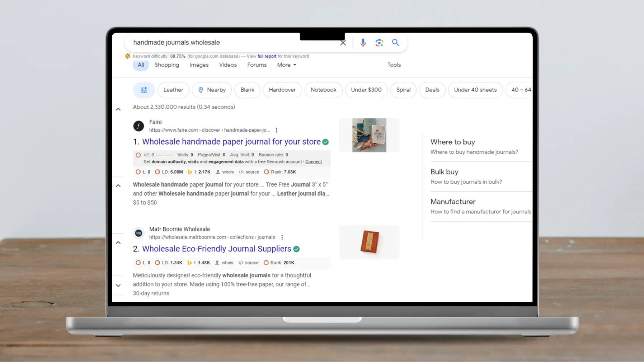Screen dimensions: 644x362
Task: Click the Connect Semrush account link
Action: coord(314,162)
